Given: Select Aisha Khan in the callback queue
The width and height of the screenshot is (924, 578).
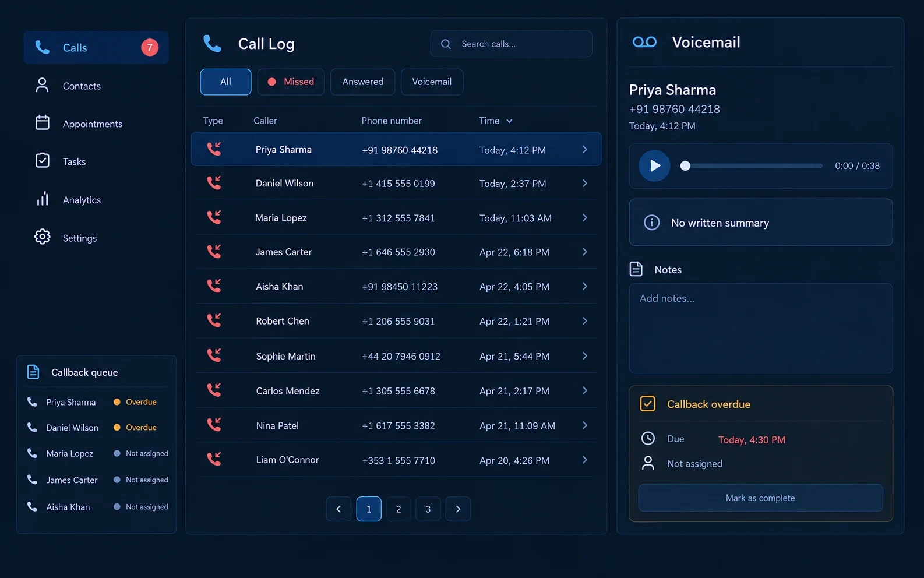Looking at the screenshot, I should [97, 507].
